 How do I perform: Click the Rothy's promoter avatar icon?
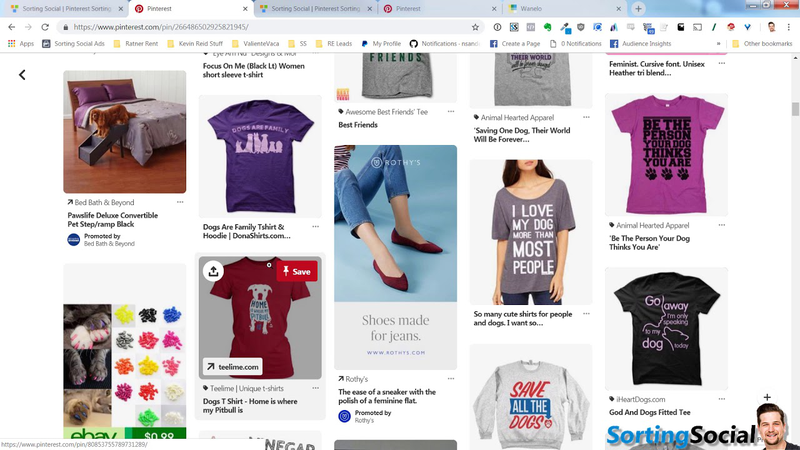click(344, 416)
